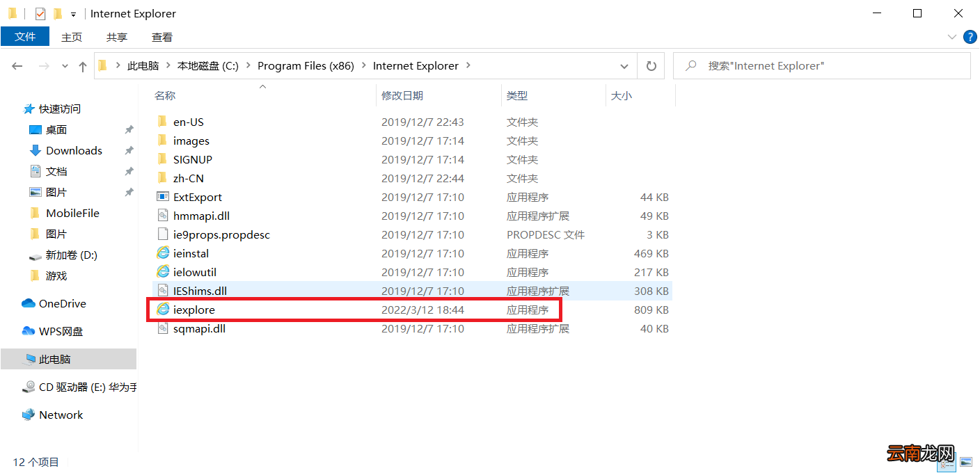Image resolution: width=980 pixels, height=473 pixels.
Task: Select the ielowutil application icon
Action: [163, 272]
